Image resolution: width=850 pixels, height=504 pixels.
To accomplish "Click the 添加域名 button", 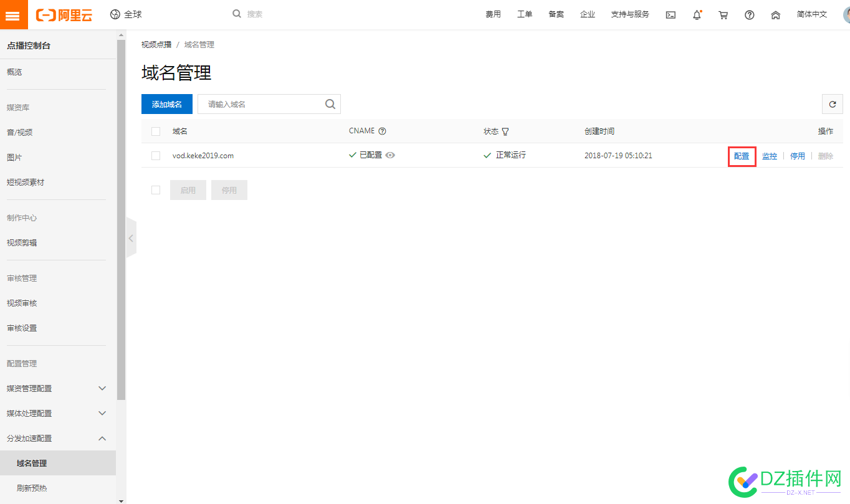I will click(167, 104).
